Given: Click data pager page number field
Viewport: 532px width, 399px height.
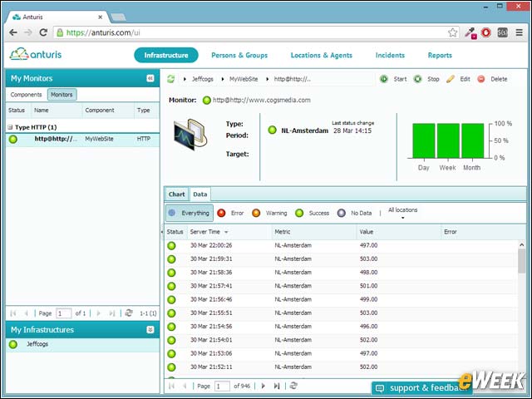Looking at the screenshot, I should point(222,386).
